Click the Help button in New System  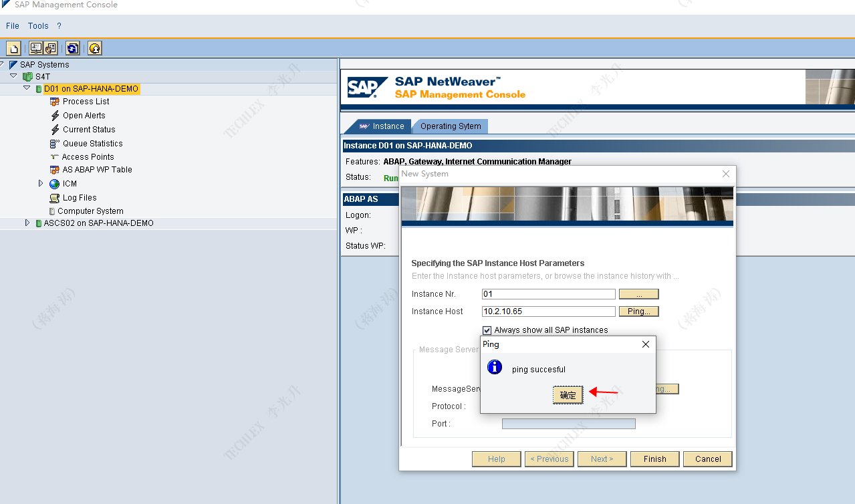click(x=497, y=459)
